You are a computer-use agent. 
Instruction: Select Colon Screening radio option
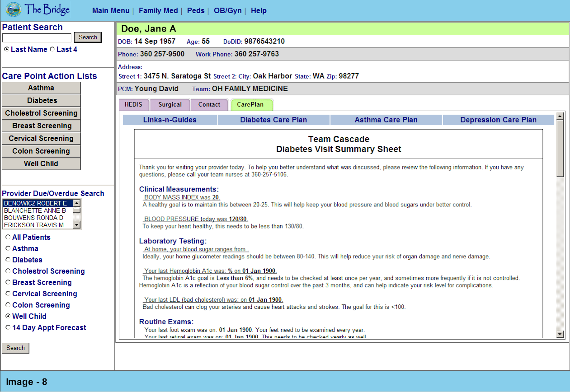coord(8,305)
